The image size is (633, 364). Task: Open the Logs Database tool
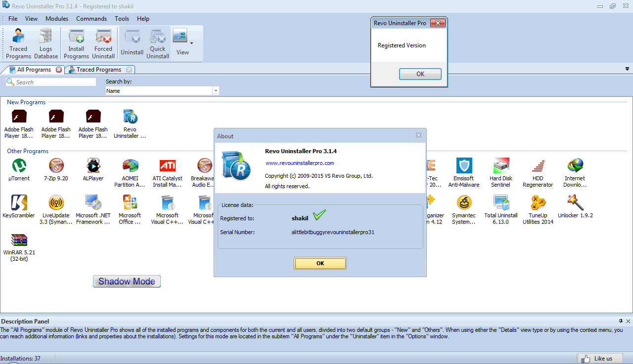coord(45,44)
